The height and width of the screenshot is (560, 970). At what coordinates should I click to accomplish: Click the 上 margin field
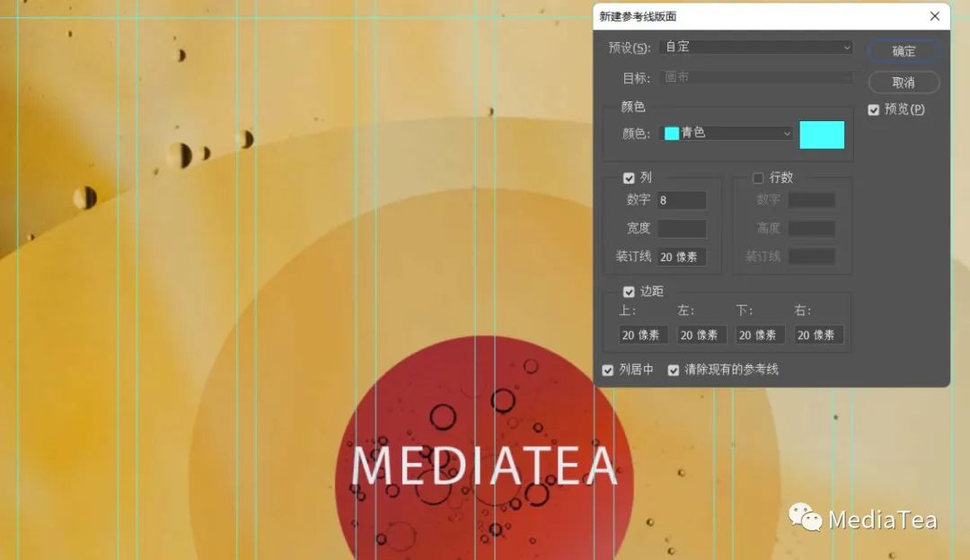[643, 335]
